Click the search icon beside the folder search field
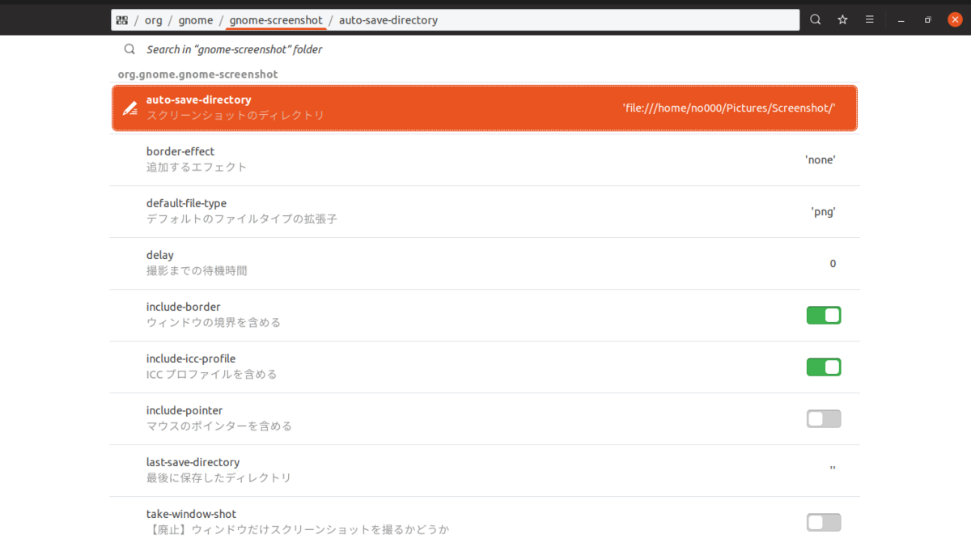Viewport: 971px width, 560px height. click(x=129, y=49)
